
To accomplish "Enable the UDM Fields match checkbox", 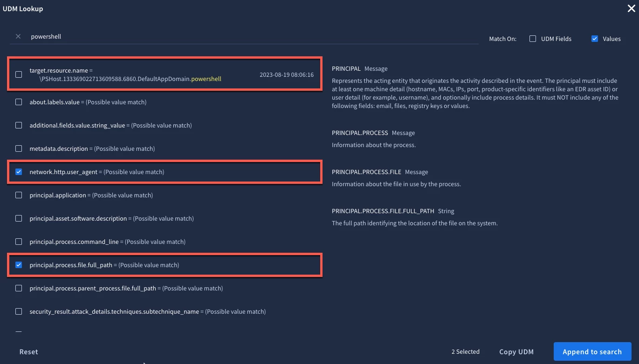I will point(533,39).
